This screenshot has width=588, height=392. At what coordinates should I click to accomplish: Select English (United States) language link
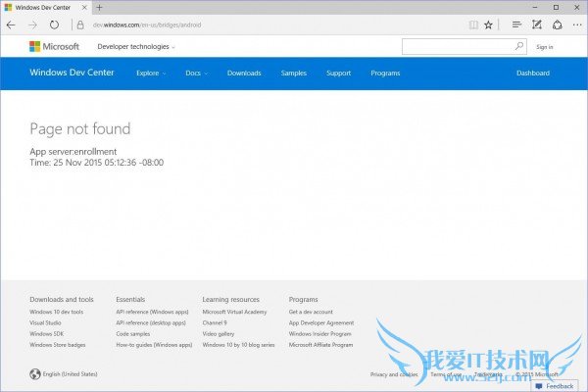tap(70, 374)
